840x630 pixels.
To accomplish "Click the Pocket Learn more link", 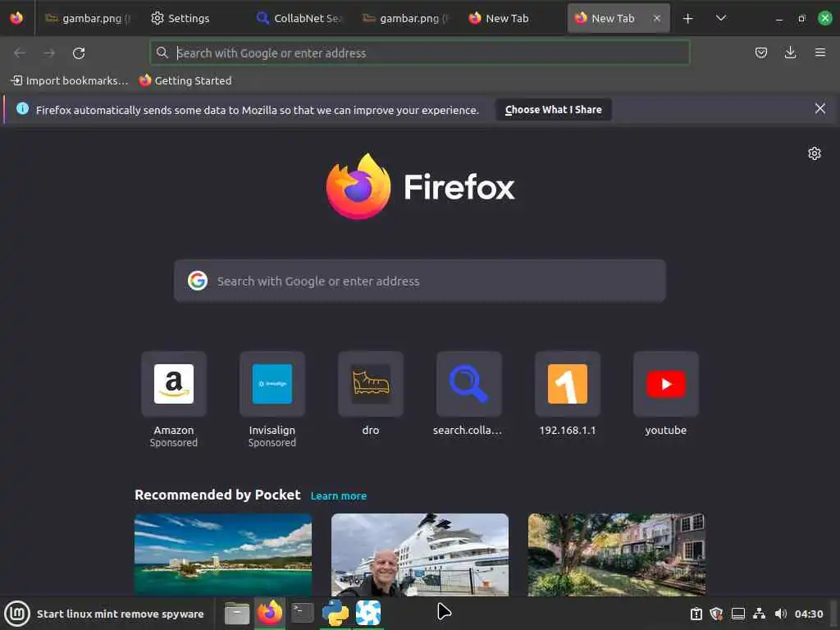I will click(339, 496).
